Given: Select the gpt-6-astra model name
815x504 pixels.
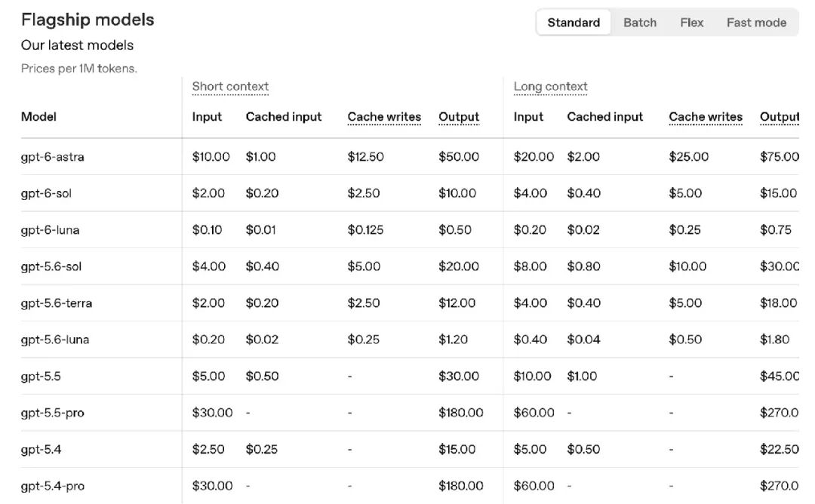Looking at the screenshot, I should pyautogui.click(x=53, y=156).
